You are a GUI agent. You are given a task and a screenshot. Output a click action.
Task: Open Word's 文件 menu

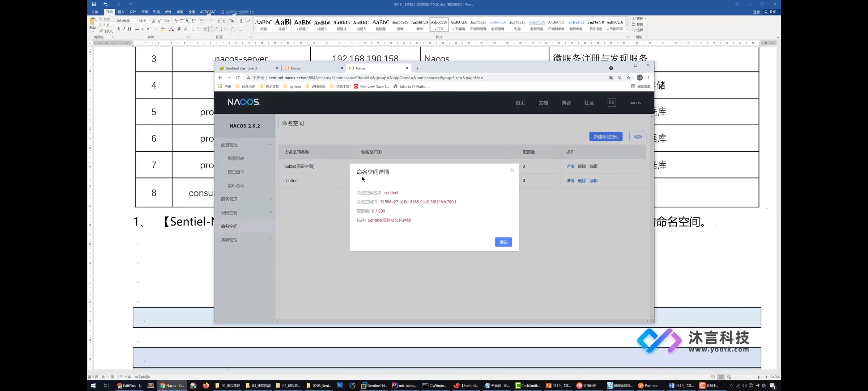pos(95,12)
